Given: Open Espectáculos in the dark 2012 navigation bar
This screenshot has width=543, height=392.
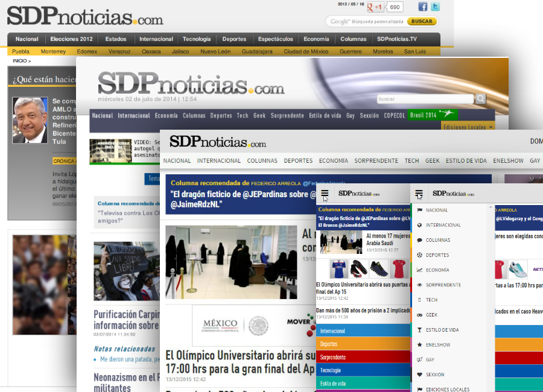Looking at the screenshot, I should pos(276,39).
